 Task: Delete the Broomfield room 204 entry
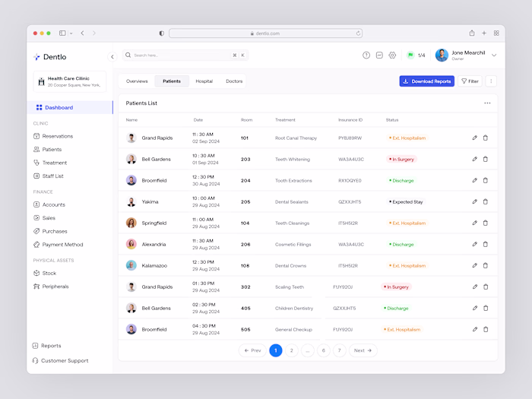pyautogui.click(x=486, y=181)
